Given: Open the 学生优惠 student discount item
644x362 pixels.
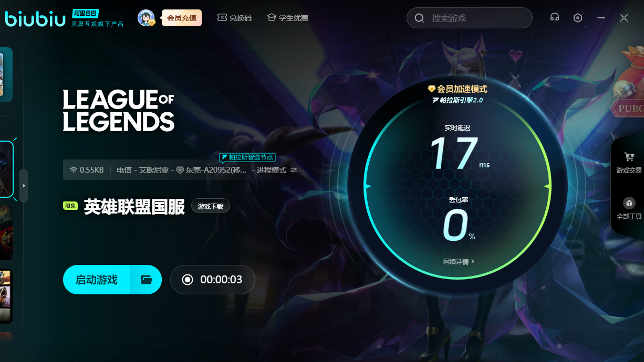Looking at the screenshot, I should (x=287, y=18).
